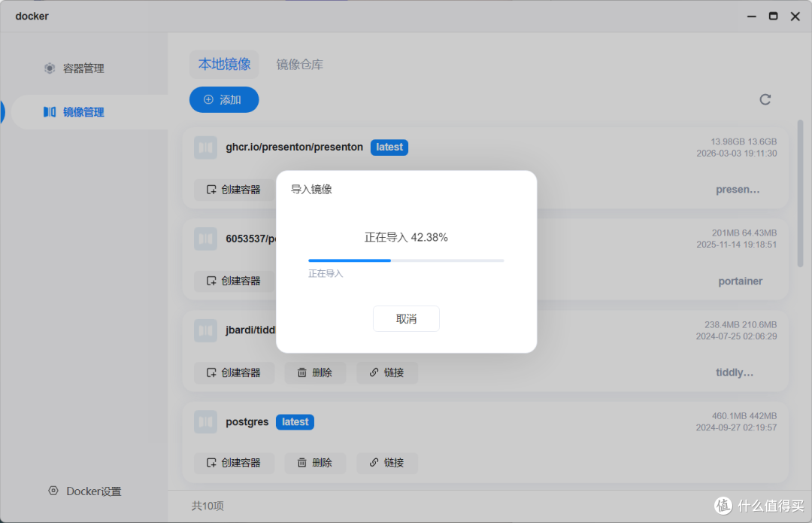Click the postgres image name
Image resolution: width=812 pixels, height=523 pixels.
(x=247, y=422)
